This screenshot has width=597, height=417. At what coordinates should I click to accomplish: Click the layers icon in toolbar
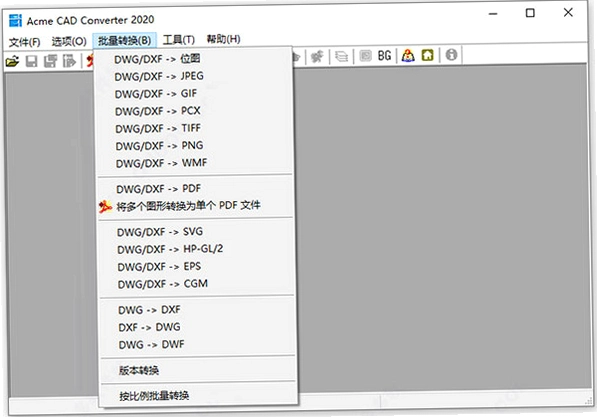(341, 56)
